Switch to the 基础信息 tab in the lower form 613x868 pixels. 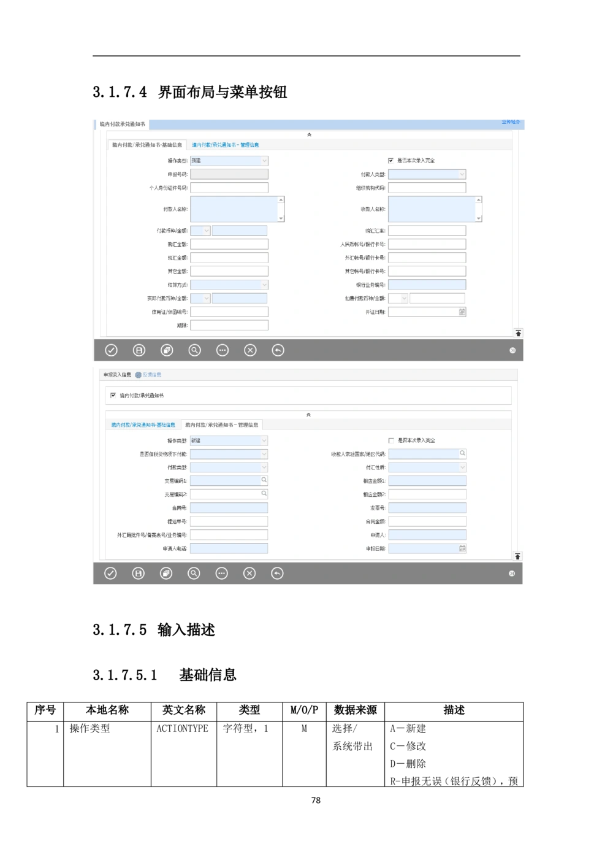[x=143, y=425]
